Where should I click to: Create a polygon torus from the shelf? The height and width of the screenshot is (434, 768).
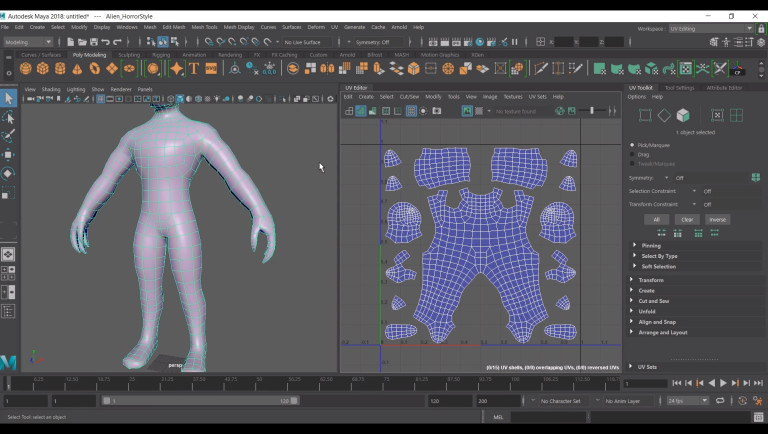95,68
